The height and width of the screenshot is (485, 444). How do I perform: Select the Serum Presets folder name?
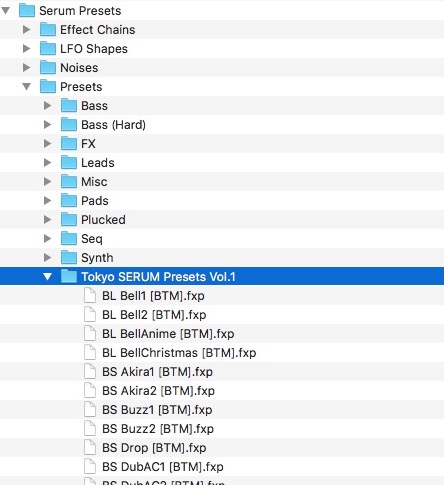(x=80, y=11)
